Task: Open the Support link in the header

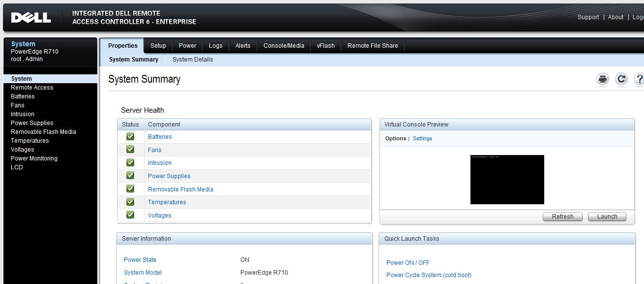Action: coord(588,17)
